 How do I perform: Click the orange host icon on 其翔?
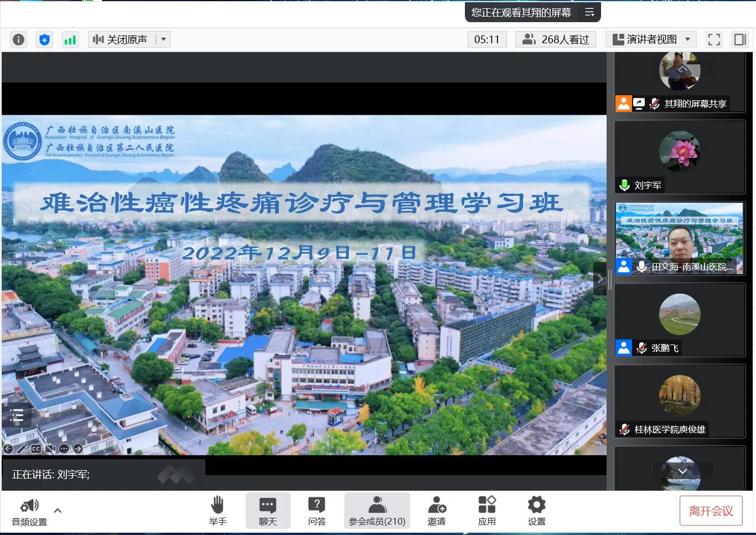coord(624,104)
